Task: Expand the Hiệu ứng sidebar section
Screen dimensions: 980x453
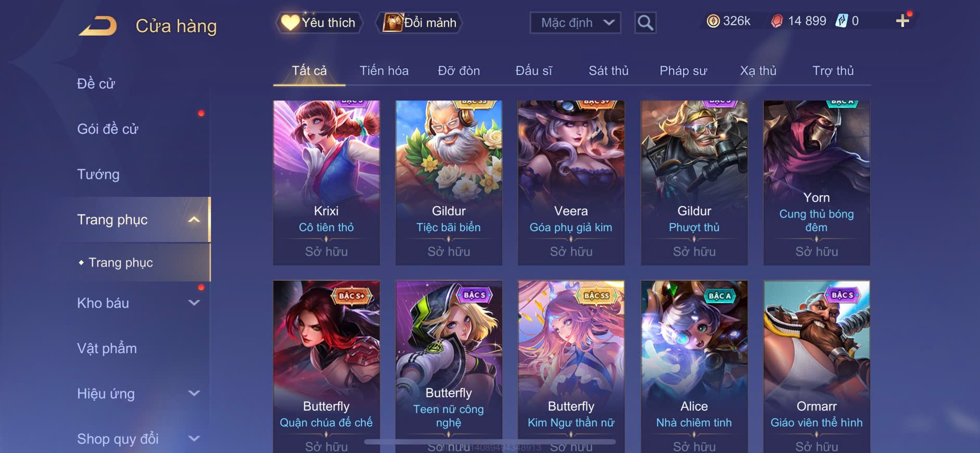Action: tap(194, 393)
